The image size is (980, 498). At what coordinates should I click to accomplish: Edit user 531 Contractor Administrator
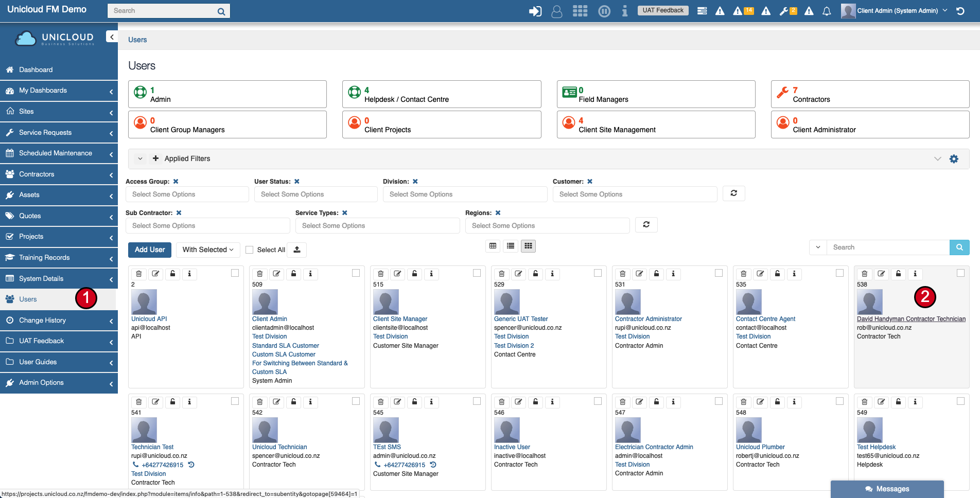(640, 274)
